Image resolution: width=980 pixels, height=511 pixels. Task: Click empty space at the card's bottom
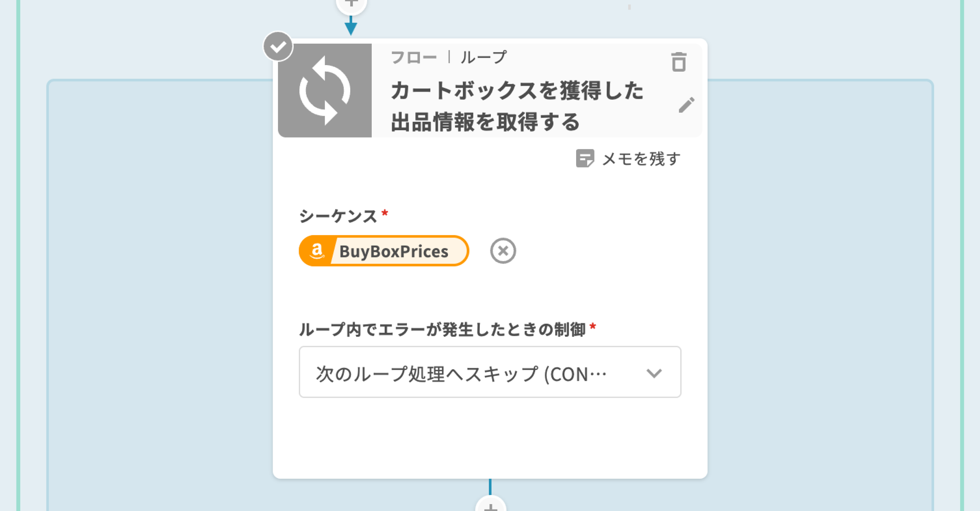(490, 441)
